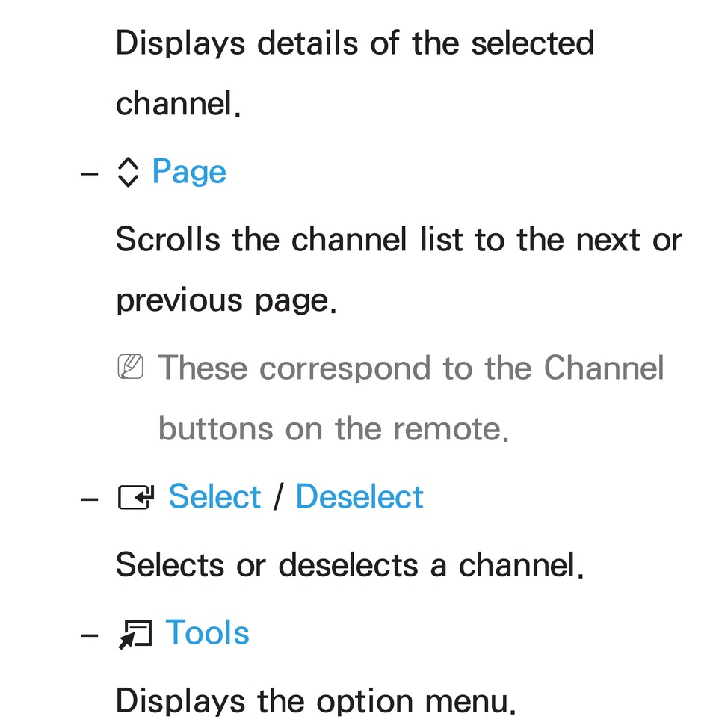Click the text 'Displays details of the selected'

click(355, 43)
